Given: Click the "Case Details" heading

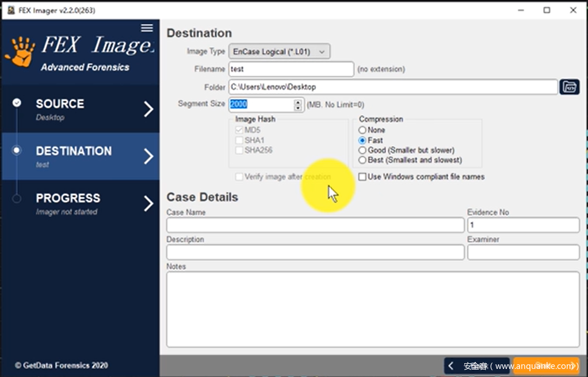Looking at the screenshot, I should [202, 197].
